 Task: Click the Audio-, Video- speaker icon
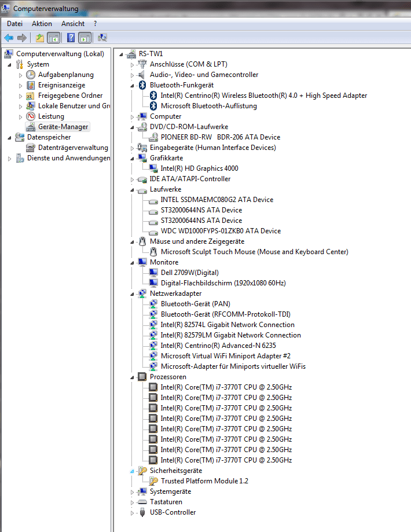click(x=142, y=75)
